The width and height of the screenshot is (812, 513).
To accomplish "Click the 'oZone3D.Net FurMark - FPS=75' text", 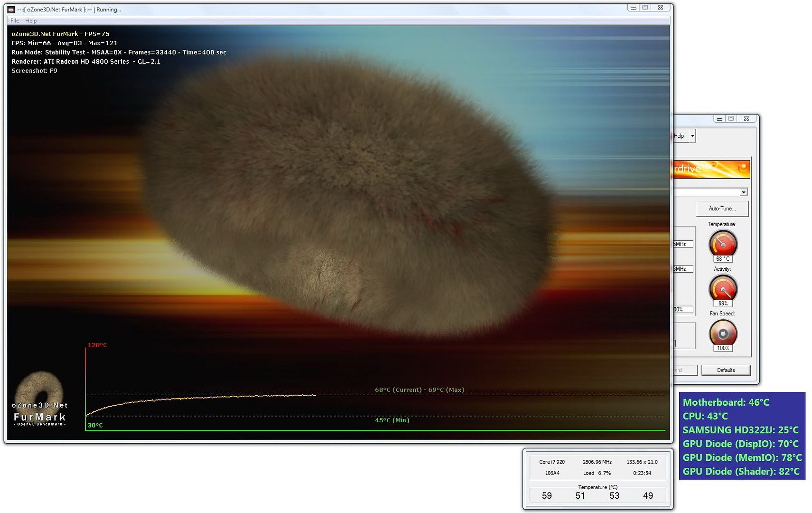I will point(60,34).
